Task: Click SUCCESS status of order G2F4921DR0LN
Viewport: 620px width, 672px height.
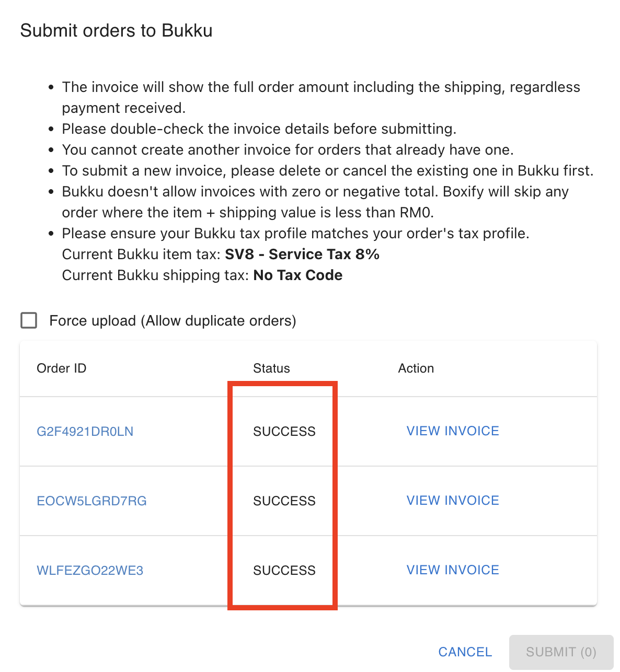Action: click(x=284, y=432)
